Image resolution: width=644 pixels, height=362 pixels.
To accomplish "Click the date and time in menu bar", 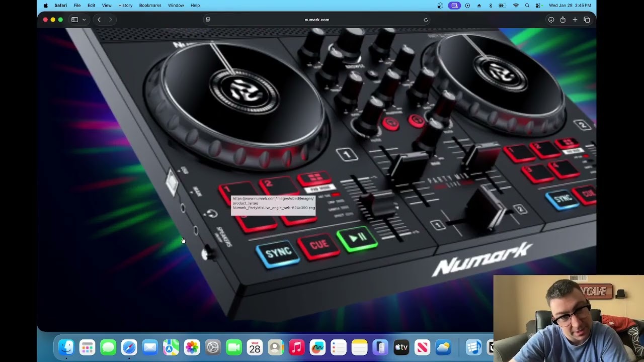I will 570,6.
